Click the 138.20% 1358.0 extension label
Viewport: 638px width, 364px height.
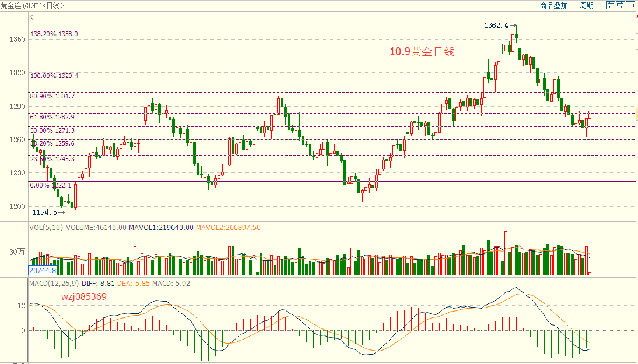point(54,34)
